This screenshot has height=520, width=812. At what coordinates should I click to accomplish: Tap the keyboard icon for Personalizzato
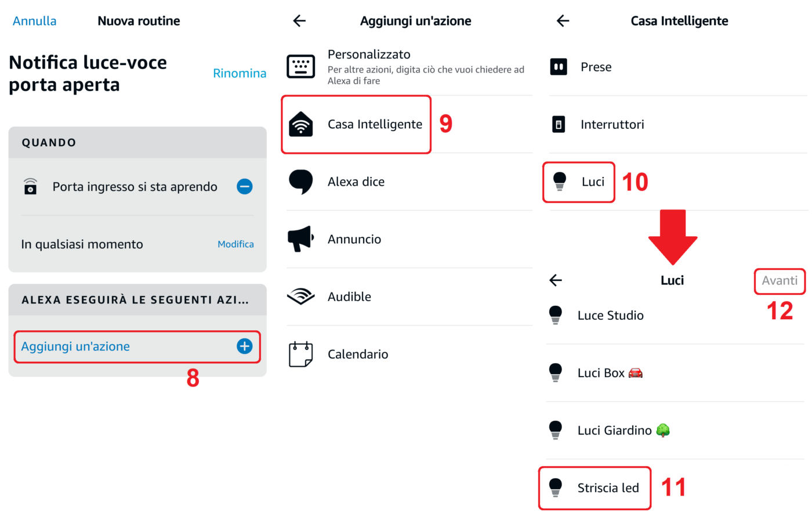300,66
